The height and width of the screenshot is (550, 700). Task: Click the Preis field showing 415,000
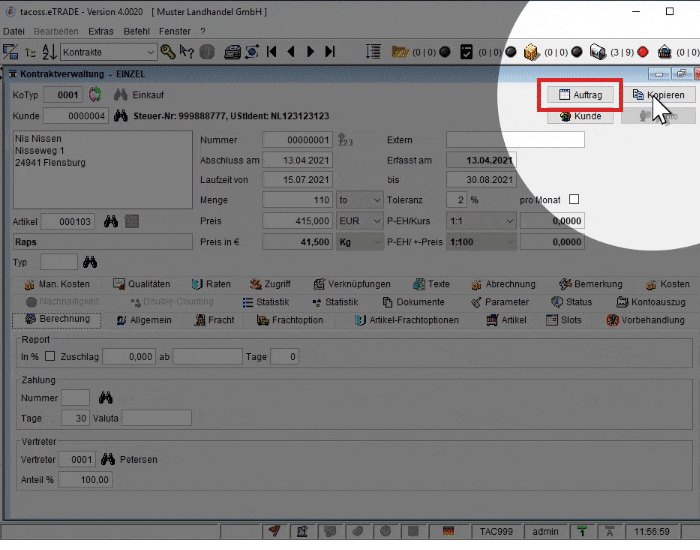point(297,221)
